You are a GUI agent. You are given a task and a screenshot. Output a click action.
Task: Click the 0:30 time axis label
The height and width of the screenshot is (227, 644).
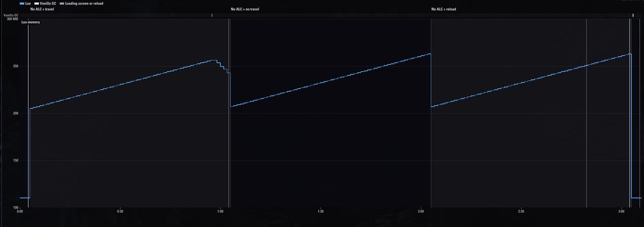coord(120,211)
